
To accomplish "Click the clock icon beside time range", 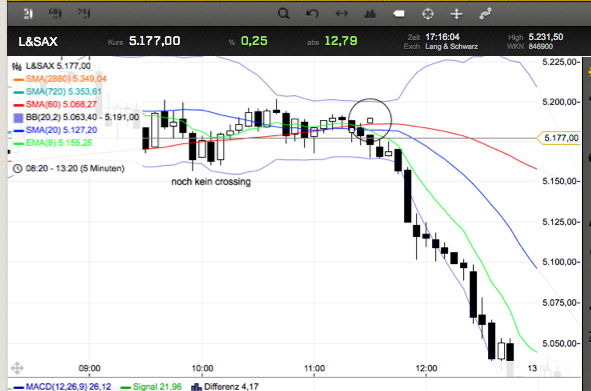I will (17, 169).
